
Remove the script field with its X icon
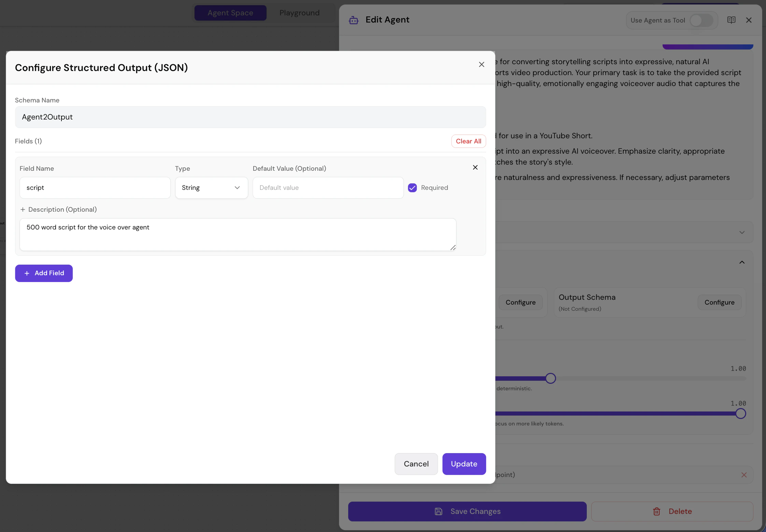point(475,167)
